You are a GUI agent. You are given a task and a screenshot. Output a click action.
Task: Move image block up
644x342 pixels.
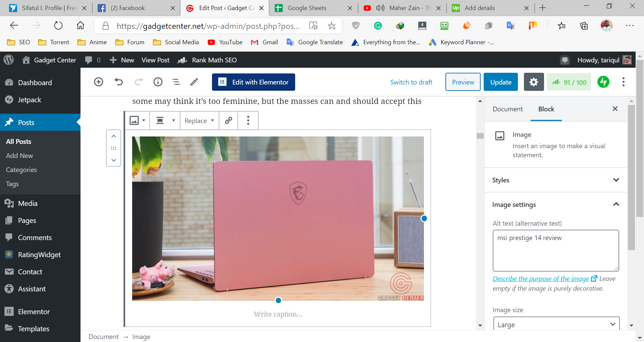(x=114, y=136)
